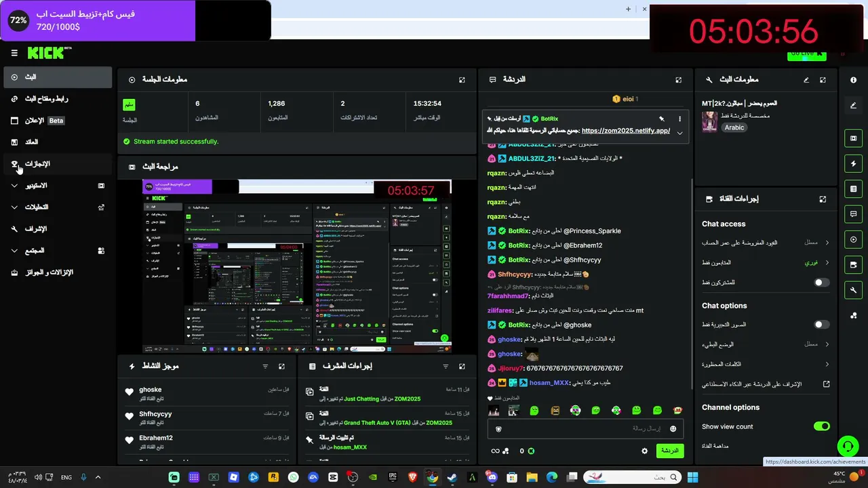Toggle the الصور التعبيرية فقط emote-only switch

point(821,325)
